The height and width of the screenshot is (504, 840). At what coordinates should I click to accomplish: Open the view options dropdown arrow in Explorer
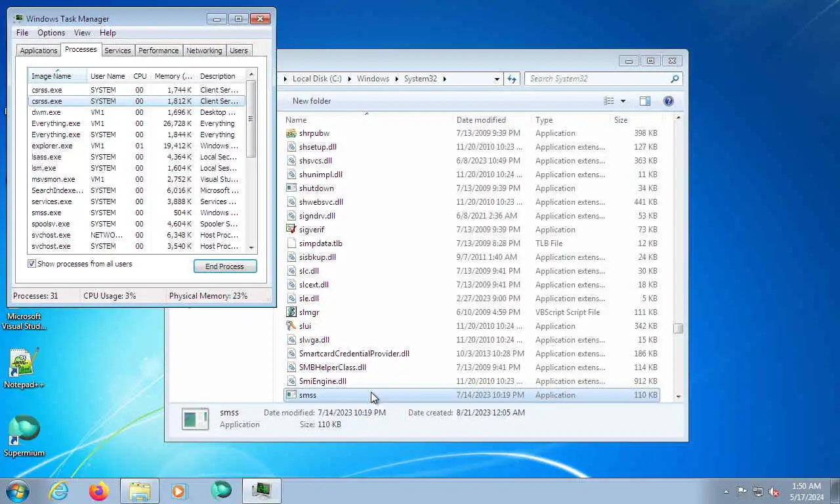623,101
